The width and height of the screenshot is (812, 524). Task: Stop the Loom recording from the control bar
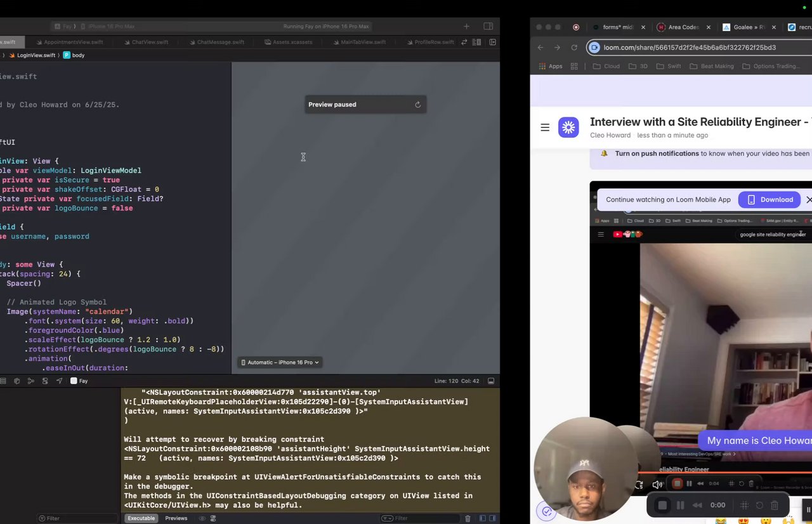point(662,505)
